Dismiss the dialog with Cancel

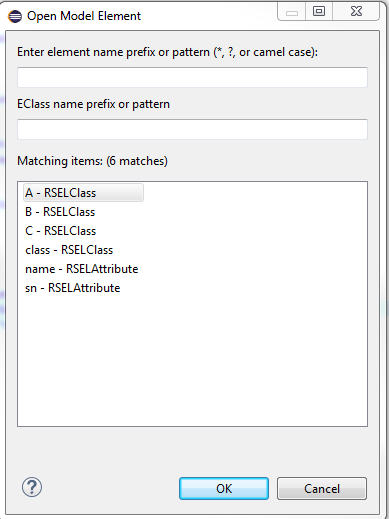pos(322,489)
